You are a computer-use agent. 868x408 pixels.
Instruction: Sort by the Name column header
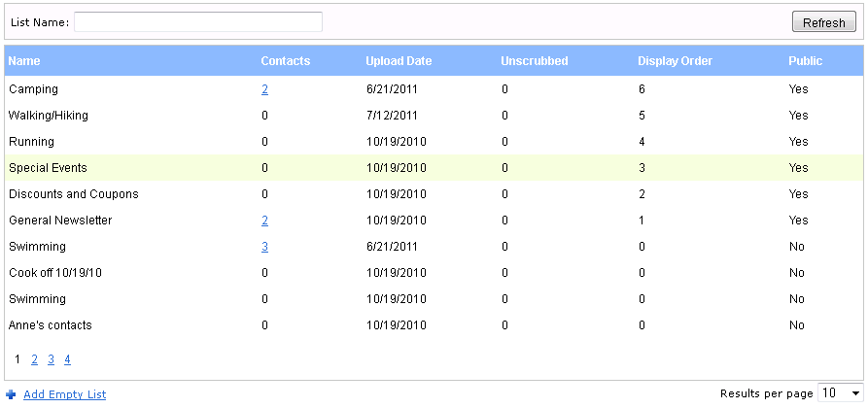pos(24,61)
